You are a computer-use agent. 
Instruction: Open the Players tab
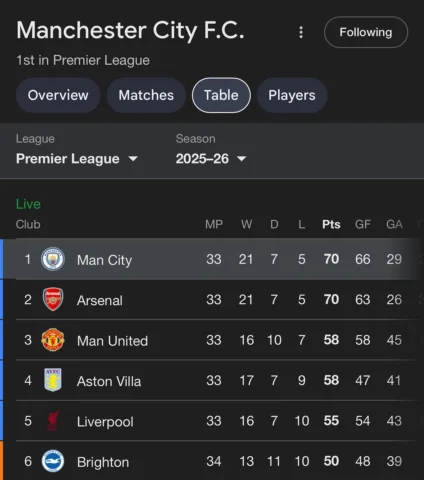pos(292,95)
